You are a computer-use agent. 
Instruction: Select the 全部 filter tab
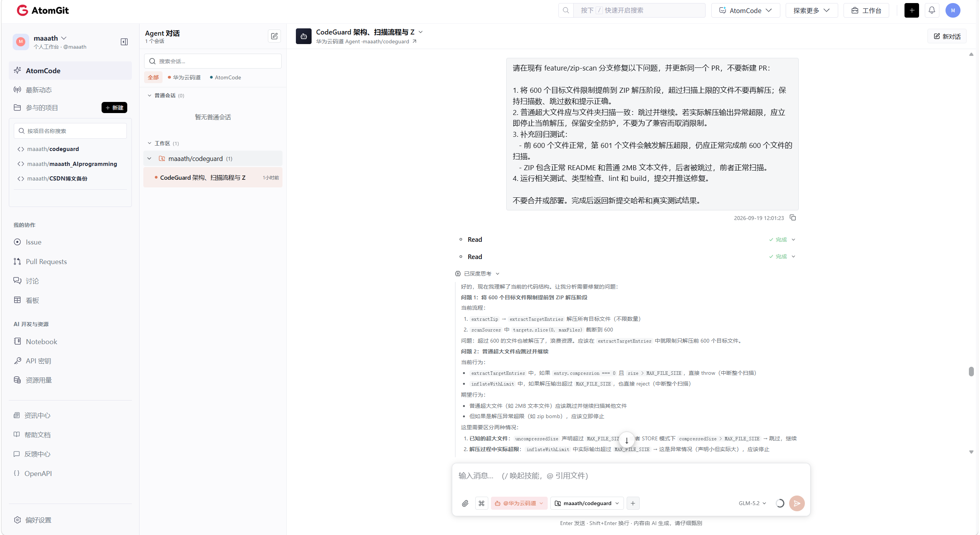[153, 77]
